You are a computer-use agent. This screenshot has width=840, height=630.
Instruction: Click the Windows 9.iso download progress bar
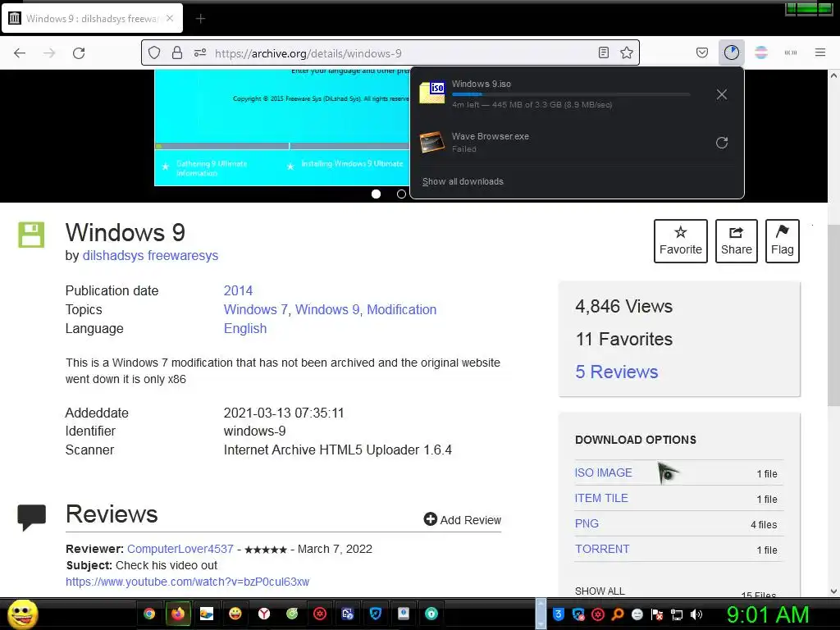pyautogui.click(x=571, y=94)
